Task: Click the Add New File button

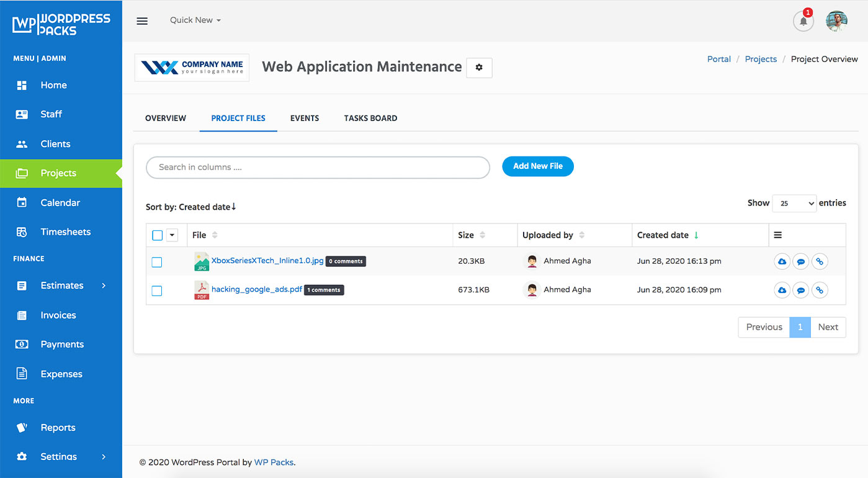Action: 537,166
